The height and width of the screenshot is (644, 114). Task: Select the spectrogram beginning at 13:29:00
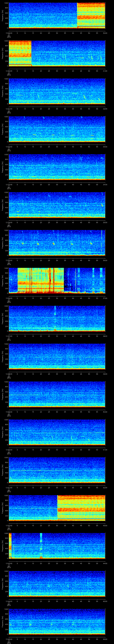pos(57,16)
